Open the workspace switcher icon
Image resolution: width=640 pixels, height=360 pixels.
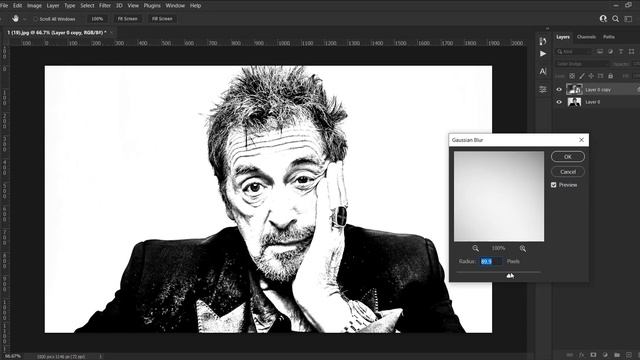pos(628,19)
